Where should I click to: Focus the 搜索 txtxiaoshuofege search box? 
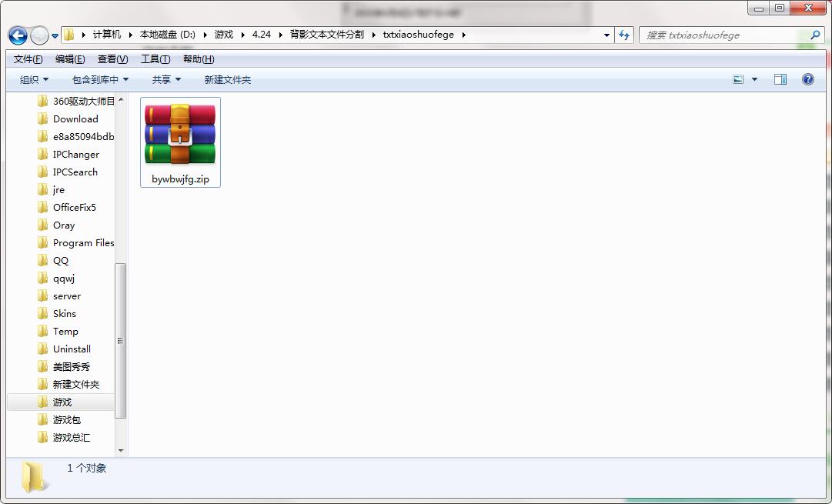pyautogui.click(x=724, y=35)
